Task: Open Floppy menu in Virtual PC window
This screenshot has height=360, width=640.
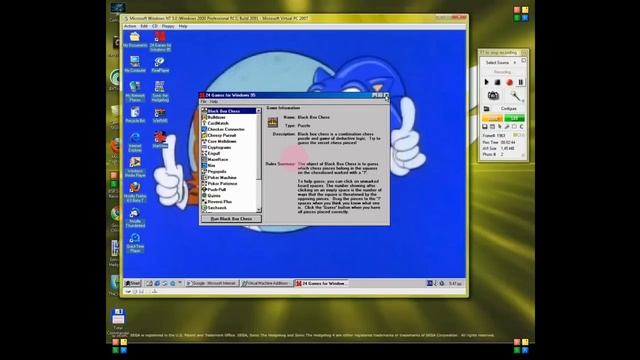Action: tap(168, 26)
